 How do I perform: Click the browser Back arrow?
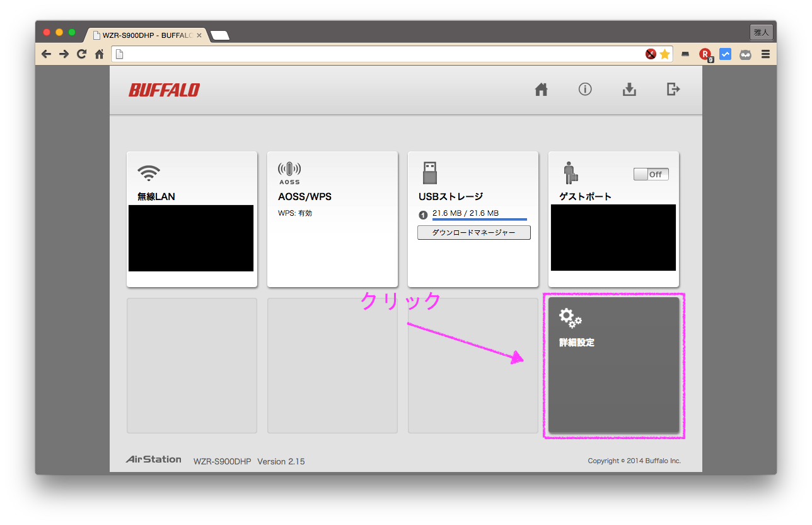click(x=46, y=54)
